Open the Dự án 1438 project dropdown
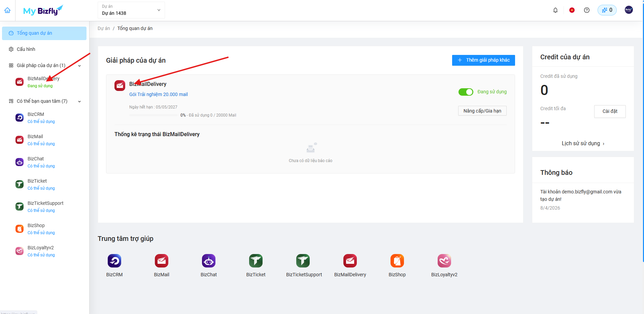This screenshot has height=314, width=644. 131,10
